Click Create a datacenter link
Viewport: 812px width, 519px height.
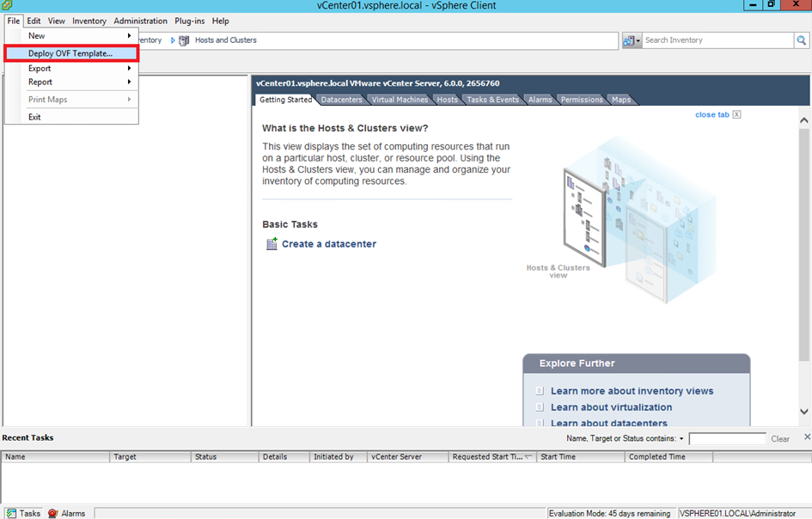pos(329,244)
